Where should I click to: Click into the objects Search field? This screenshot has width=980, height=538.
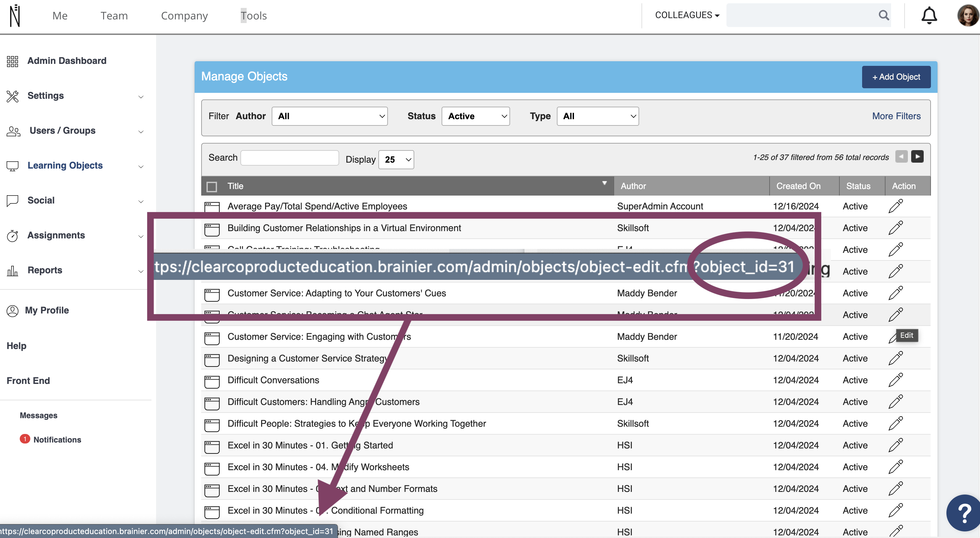pyautogui.click(x=289, y=157)
